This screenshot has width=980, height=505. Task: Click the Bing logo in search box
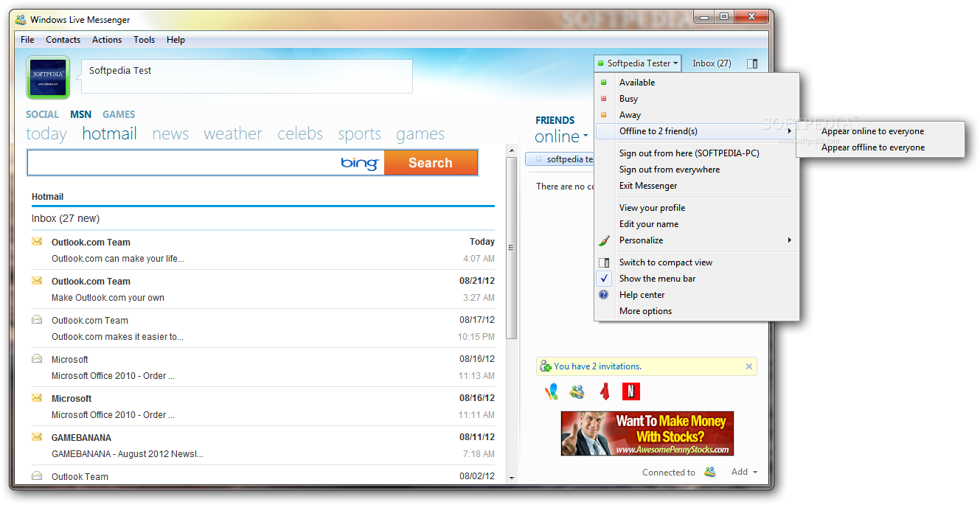360,163
